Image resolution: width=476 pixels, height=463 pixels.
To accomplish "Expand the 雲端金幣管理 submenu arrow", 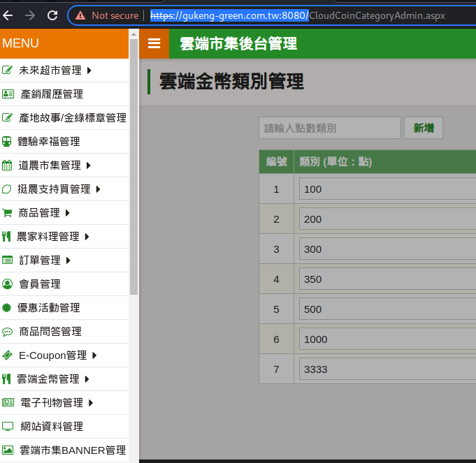I will point(87,379).
